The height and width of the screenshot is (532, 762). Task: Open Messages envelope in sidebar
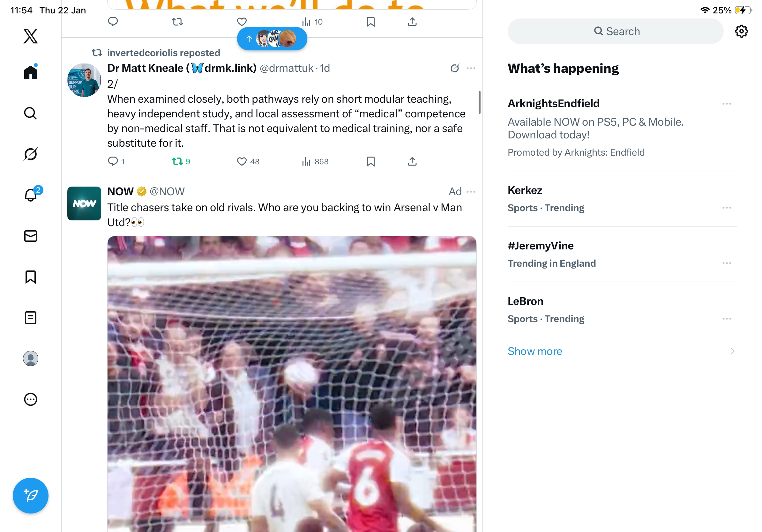point(31,236)
